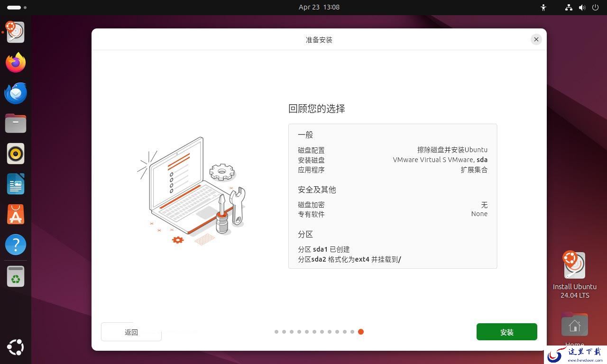Open the App Center from the dock

click(x=16, y=214)
